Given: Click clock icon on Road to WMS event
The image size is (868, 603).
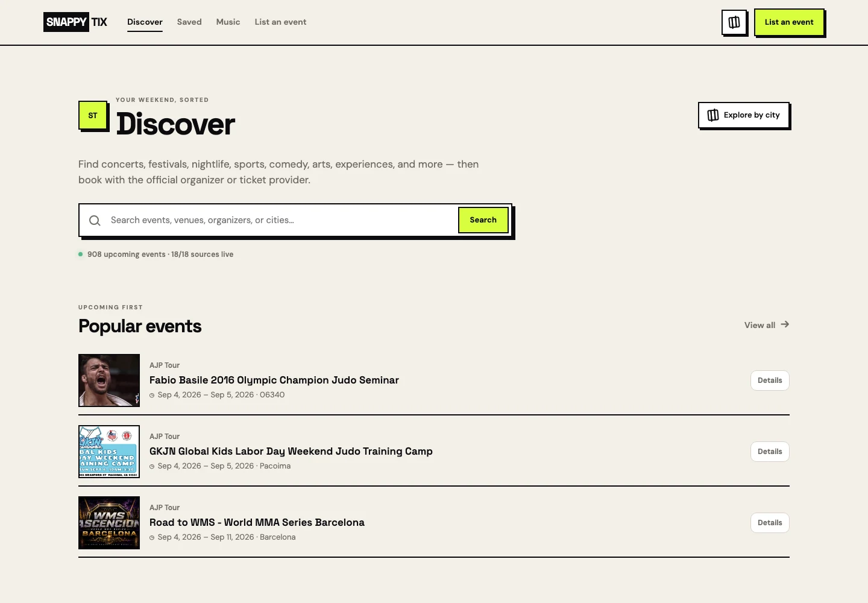Looking at the screenshot, I should [152, 538].
